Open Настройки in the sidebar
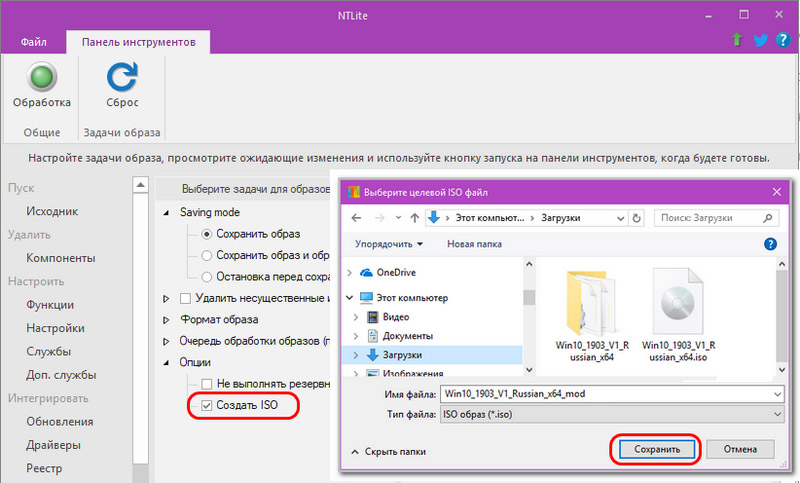Screen dimensions: 800x483 pos(55,328)
